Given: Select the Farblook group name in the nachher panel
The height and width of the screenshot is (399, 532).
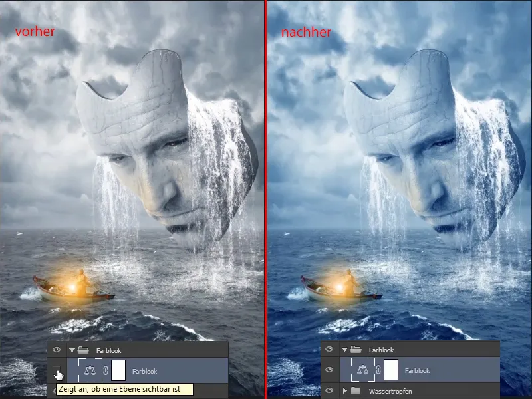Looking at the screenshot, I should coord(381,350).
